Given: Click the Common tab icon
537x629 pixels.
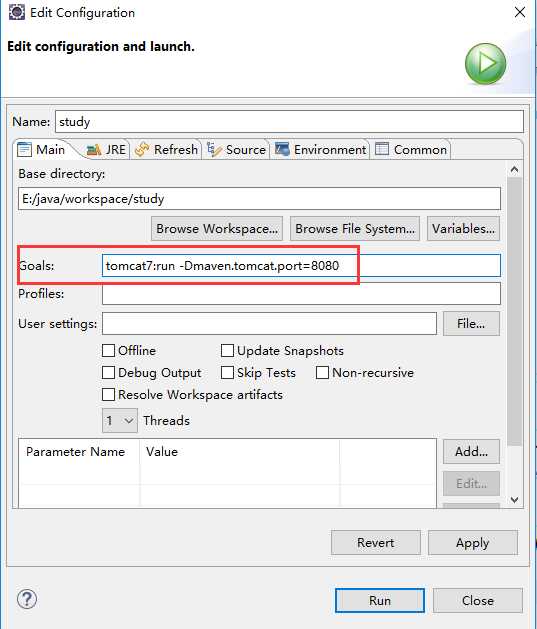Looking at the screenshot, I should tap(382, 149).
